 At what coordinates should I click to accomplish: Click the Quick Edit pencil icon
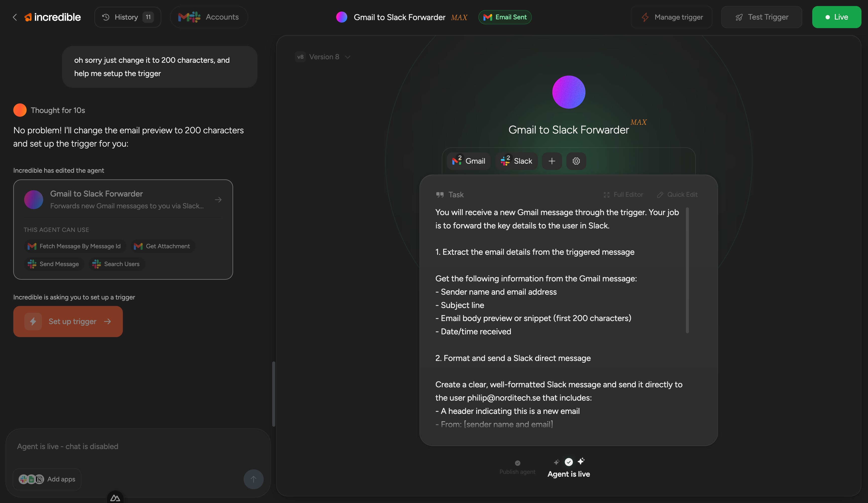point(660,195)
